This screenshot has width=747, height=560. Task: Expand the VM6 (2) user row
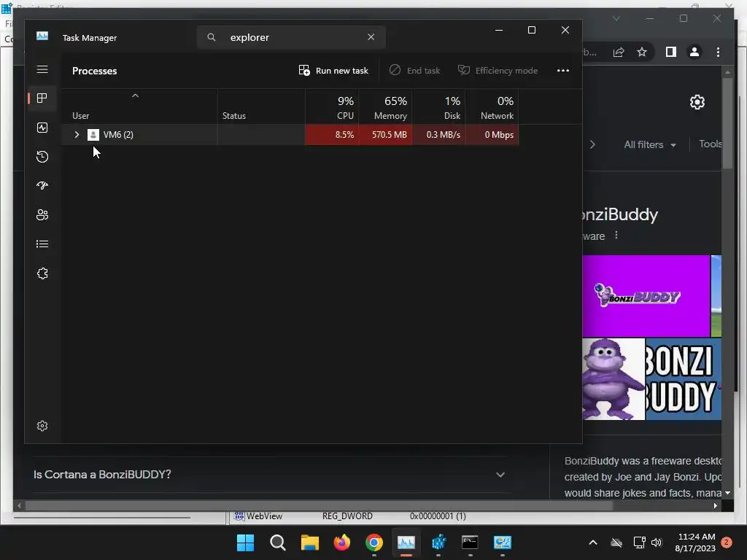tap(77, 135)
